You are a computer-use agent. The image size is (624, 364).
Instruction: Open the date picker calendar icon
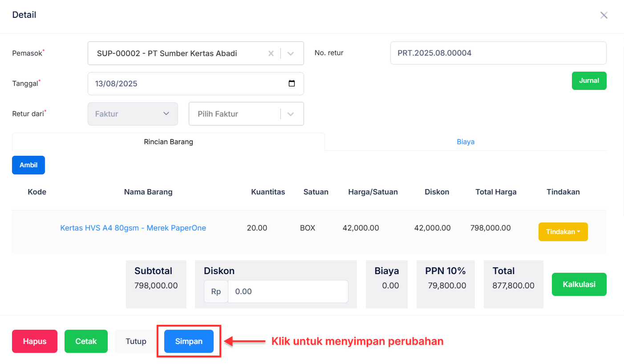[292, 84]
